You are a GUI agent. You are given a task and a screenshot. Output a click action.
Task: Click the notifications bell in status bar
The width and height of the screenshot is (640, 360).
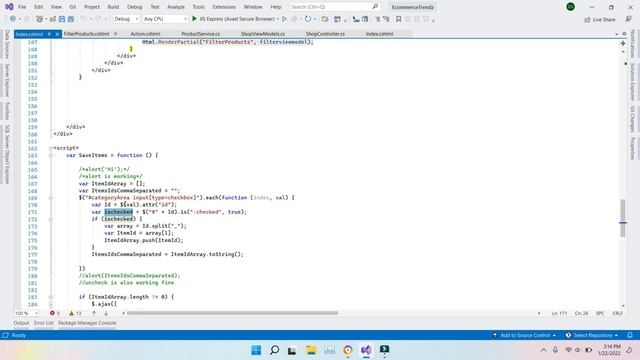(x=630, y=335)
